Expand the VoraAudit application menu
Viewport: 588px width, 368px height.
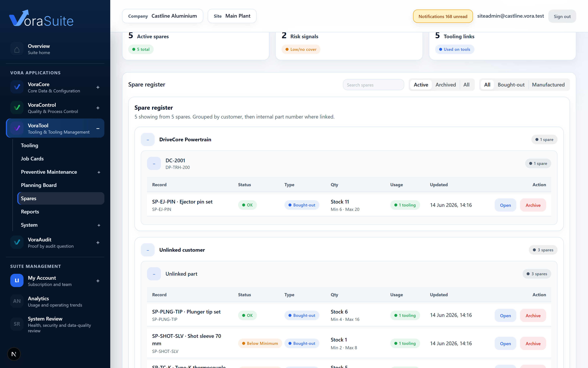(x=98, y=243)
